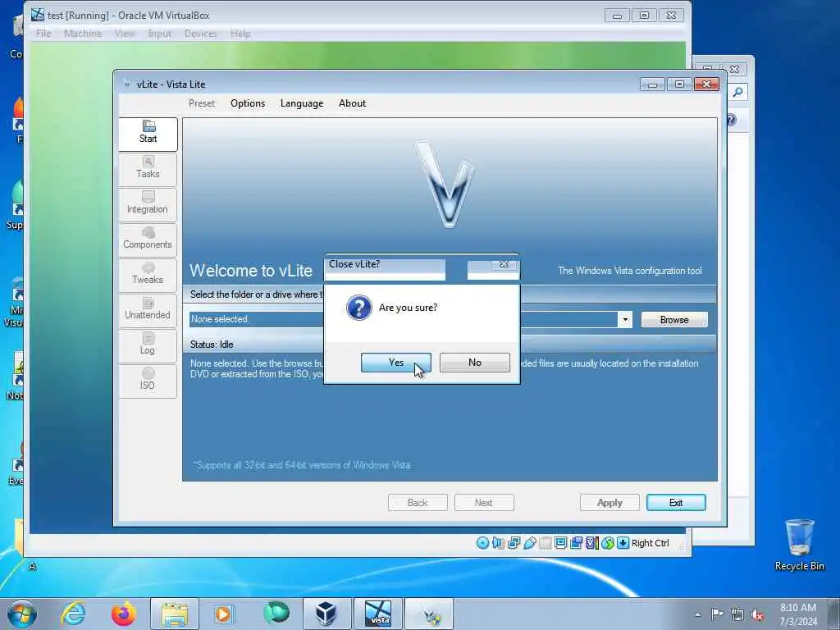Screen dimensions: 840x630
Task: Open VirtualBox Help menu
Action: coord(240,34)
